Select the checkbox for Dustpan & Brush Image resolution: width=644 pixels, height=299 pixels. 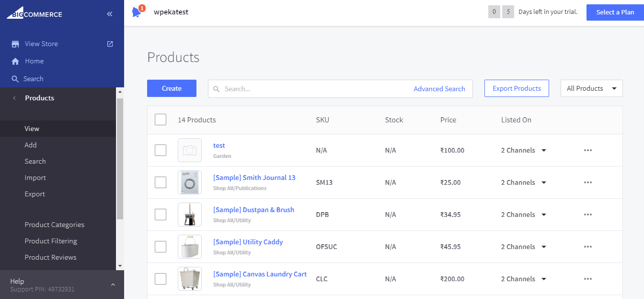[x=161, y=214]
